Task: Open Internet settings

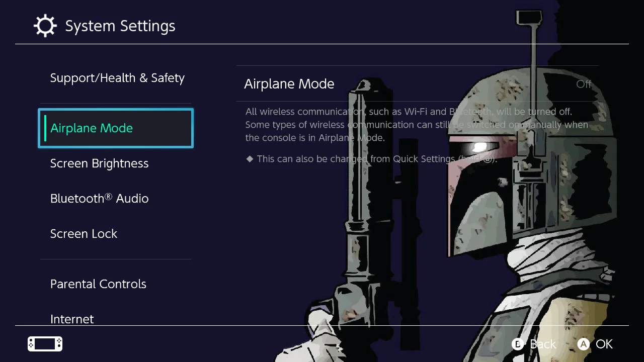Action: pyautogui.click(x=72, y=319)
